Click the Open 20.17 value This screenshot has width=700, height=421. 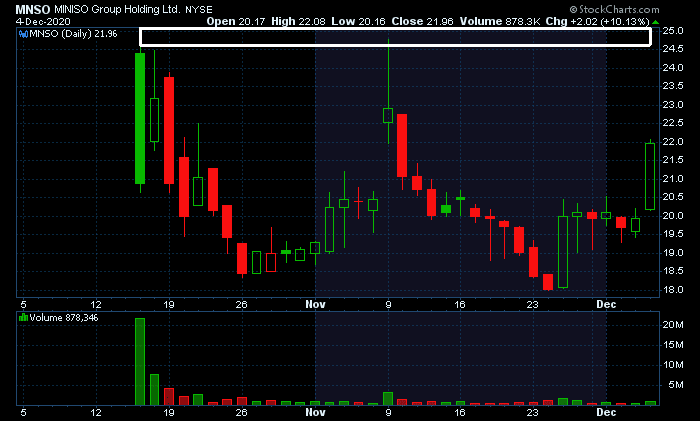coord(236,21)
